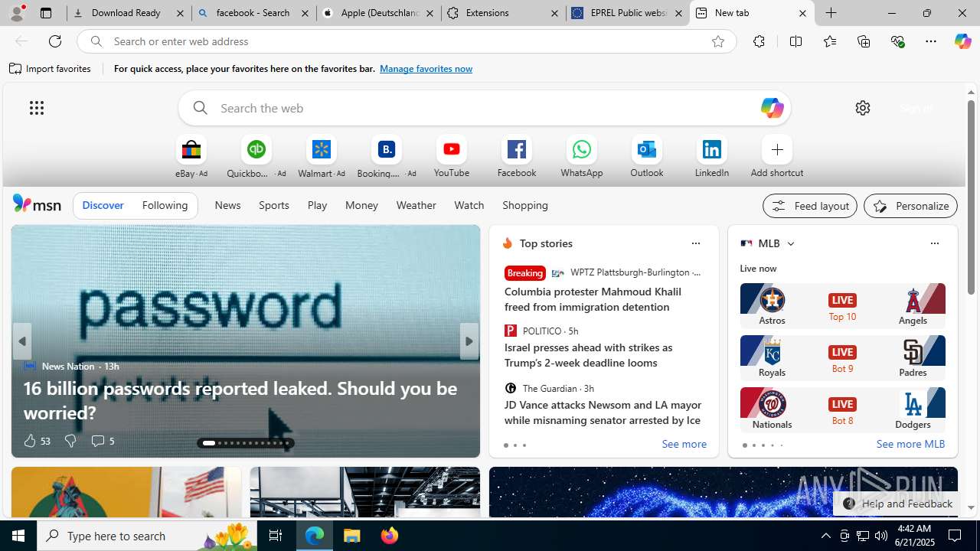
Task: Like the 16 billion passwords story
Action: tap(36, 441)
